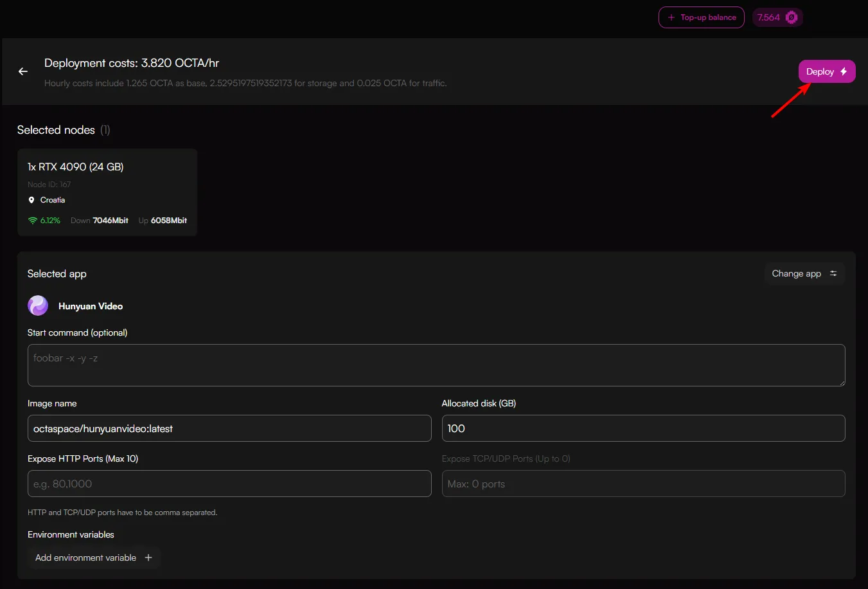Viewport: 868px width, 589px height.
Task: Click the 7.564 balance display
Action: coord(768,17)
